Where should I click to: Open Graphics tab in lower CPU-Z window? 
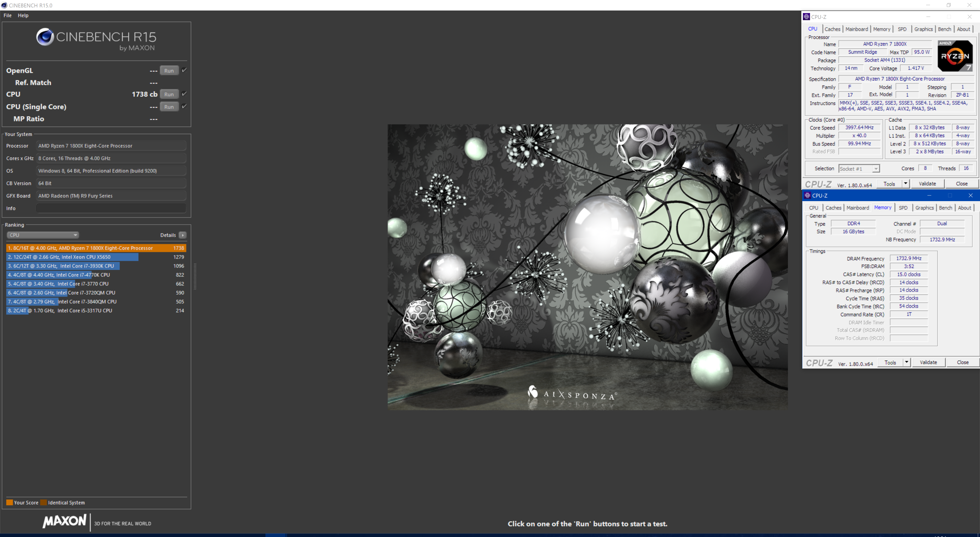coord(924,208)
